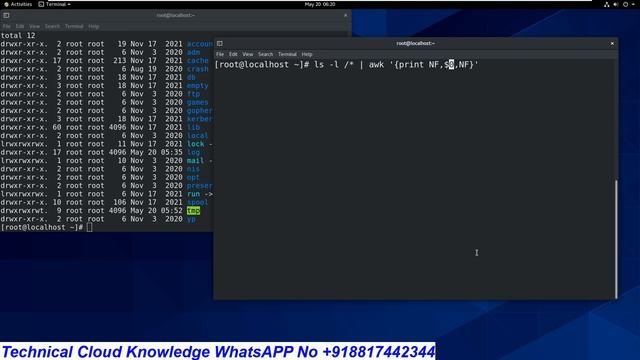Screen dimensions: 640x360
Task: Click the 'yp' directory name in back terminal
Action: (191, 219)
